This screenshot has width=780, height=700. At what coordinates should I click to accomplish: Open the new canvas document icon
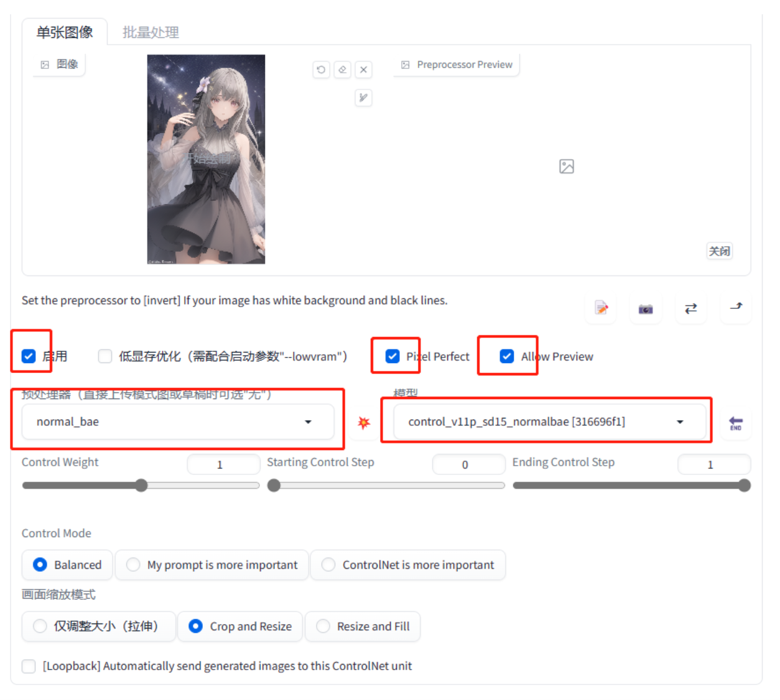point(600,308)
